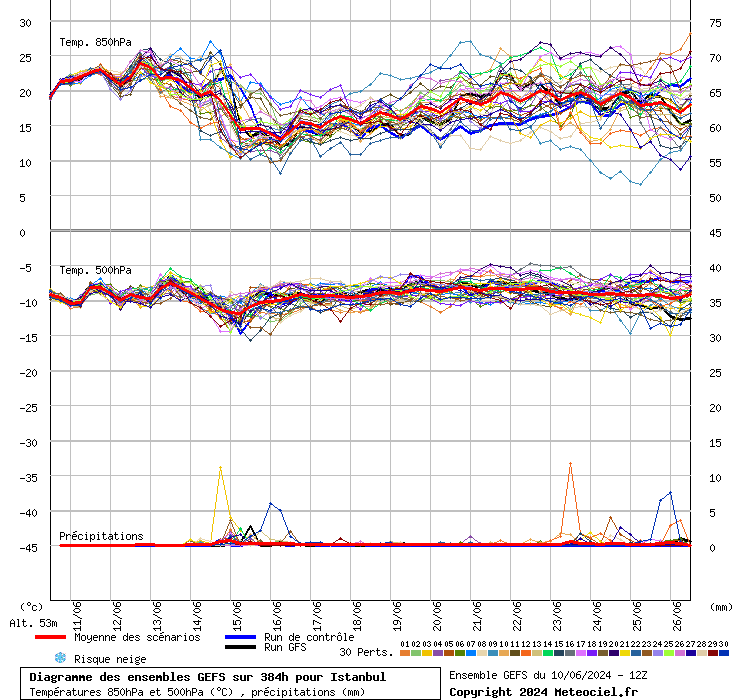Select perturbation 10 light orange swatch
The height and width of the screenshot is (700, 740).
pyautogui.click(x=504, y=653)
